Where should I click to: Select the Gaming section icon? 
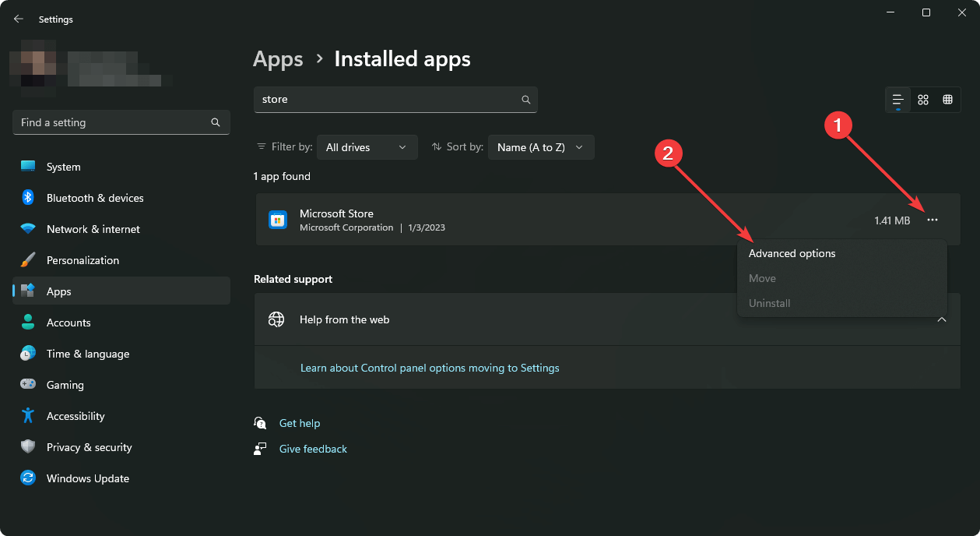[x=28, y=384]
